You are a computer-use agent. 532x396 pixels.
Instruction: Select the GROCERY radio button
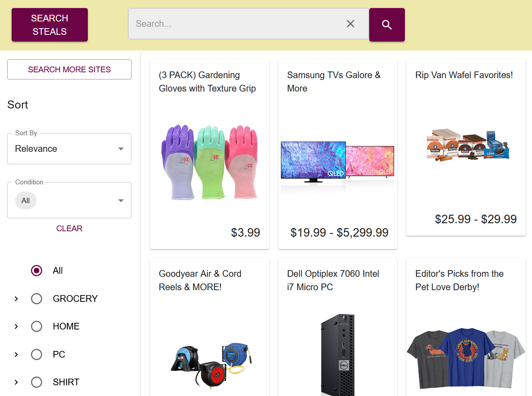pyautogui.click(x=36, y=299)
